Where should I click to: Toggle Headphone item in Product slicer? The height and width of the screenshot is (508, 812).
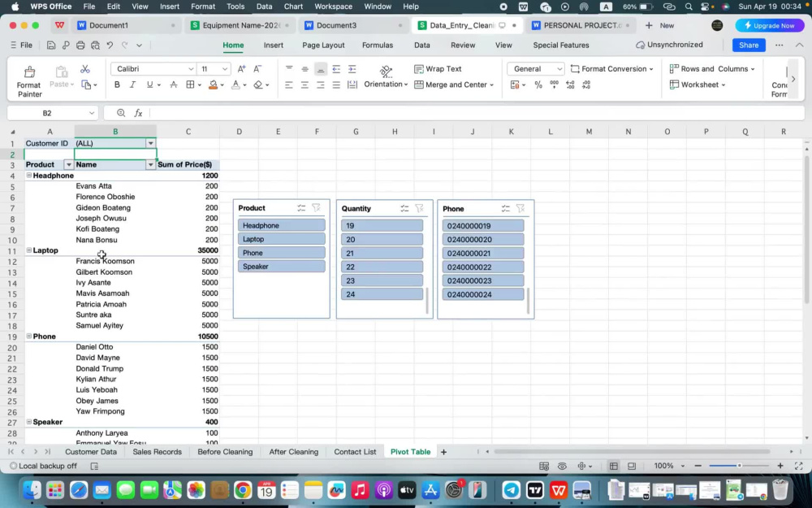pos(282,225)
